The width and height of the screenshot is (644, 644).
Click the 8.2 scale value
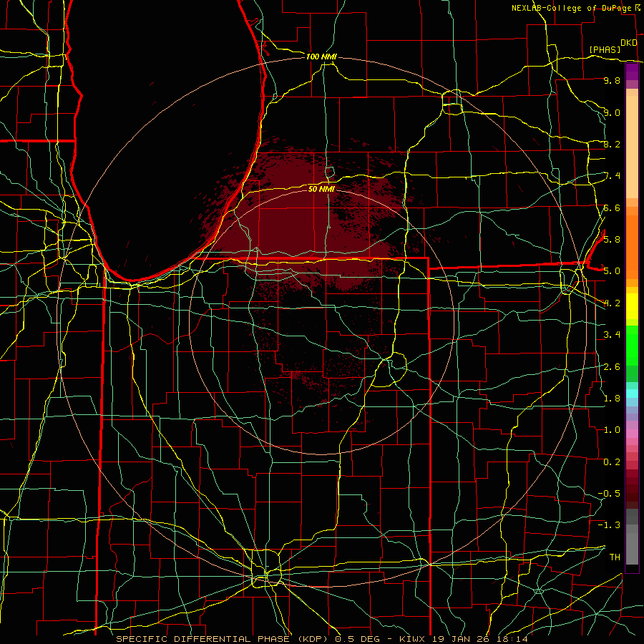pos(612,144)
